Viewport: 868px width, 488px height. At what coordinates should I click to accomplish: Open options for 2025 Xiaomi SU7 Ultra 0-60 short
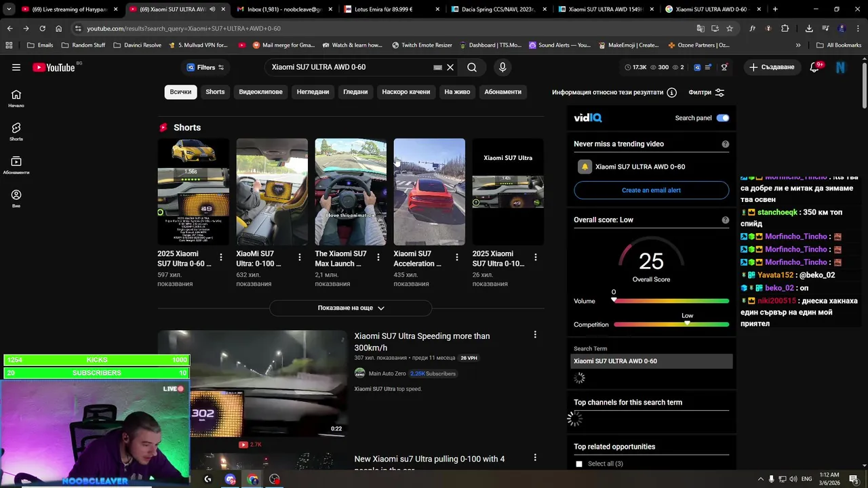point(221,258)
